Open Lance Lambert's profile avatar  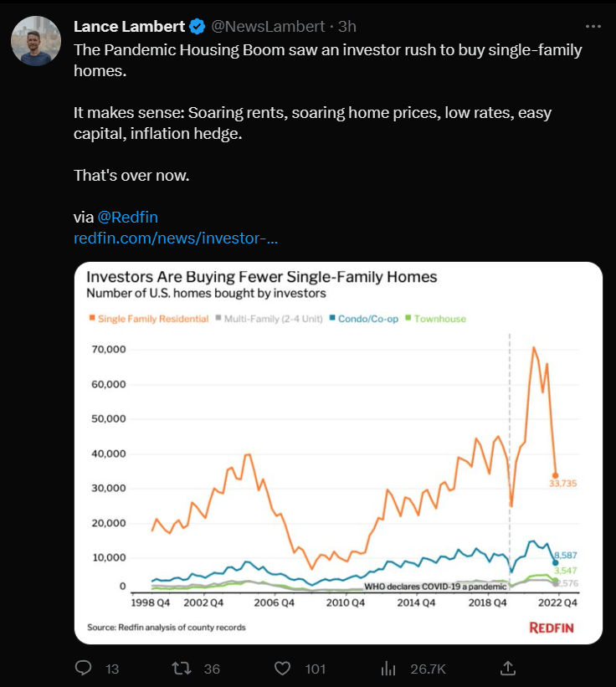coord(36,41)
